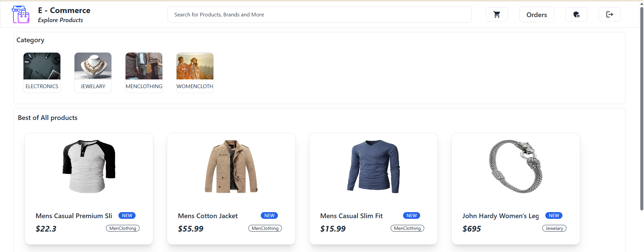Focus the product search box
This screenshot has height=252, width=644.
(319, 14)
